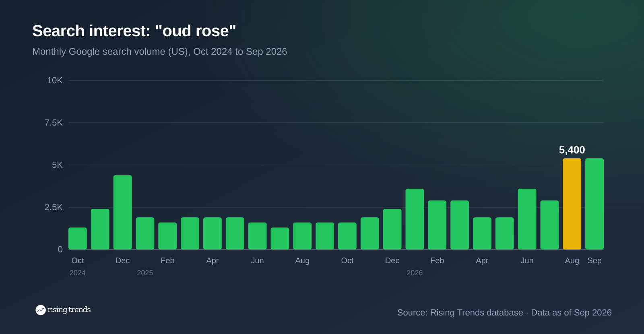This screenshot has height=334, width=644.
Task: Select the "2025" year label
Action: (x=145, y=273)
